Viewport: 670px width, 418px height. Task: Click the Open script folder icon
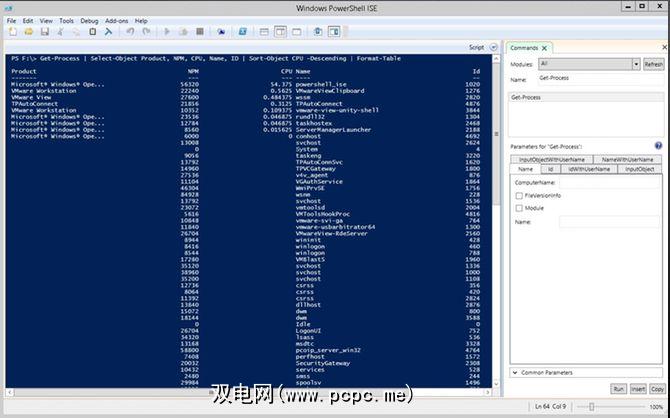coord(29,32)
